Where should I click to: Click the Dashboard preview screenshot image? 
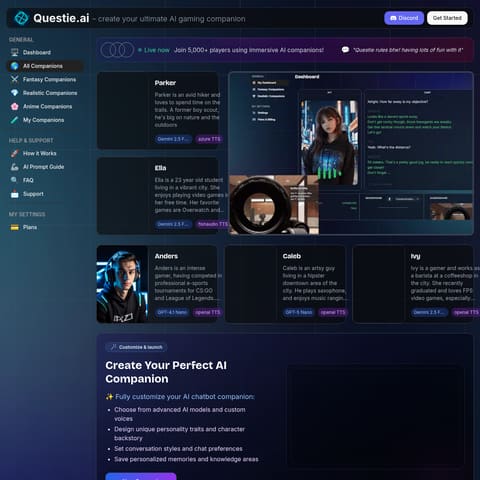point(351,153)
